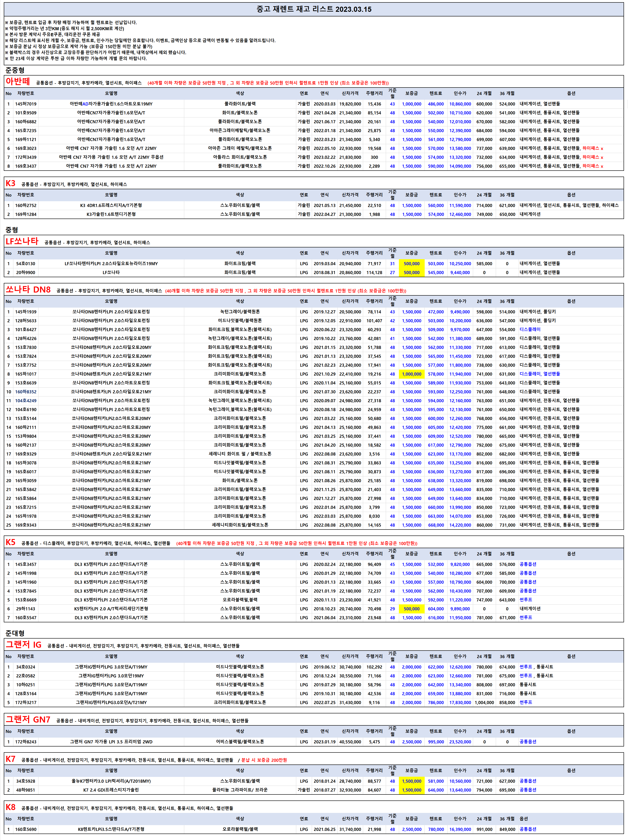Select the LF쏘나타 section heading
This screenshot has width=628, height=840.
22,241
